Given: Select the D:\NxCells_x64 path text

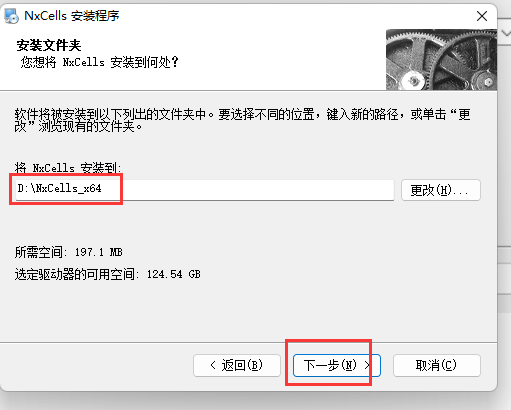Looking at the screenshot, I should point(59,188).
